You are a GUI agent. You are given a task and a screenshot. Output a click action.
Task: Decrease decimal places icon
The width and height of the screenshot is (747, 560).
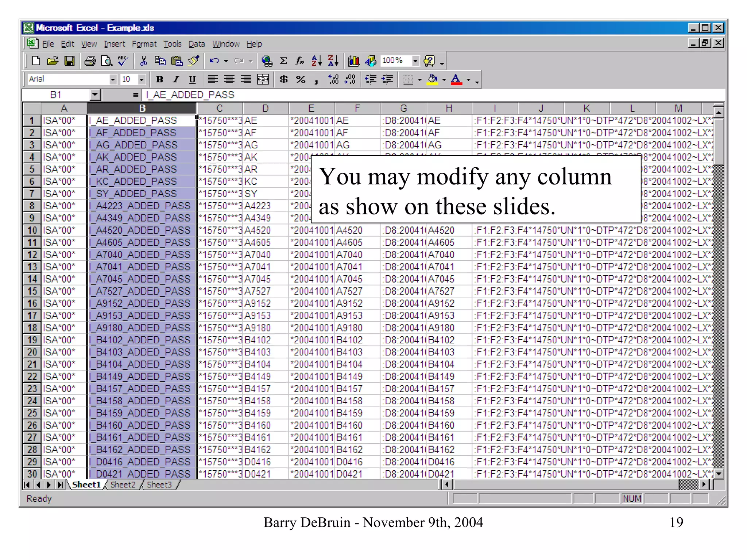(x=350, y=79)
